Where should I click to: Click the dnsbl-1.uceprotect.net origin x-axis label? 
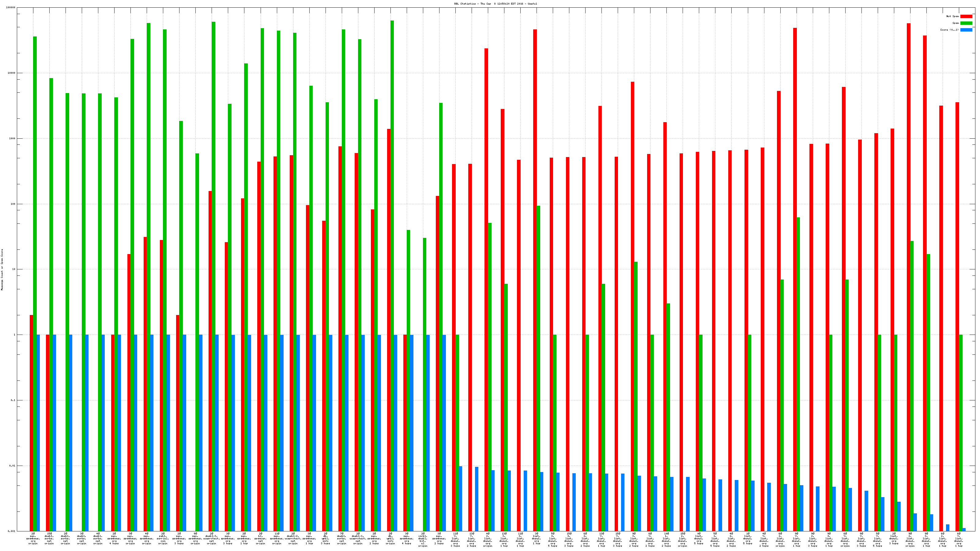(x=358, y=538)
